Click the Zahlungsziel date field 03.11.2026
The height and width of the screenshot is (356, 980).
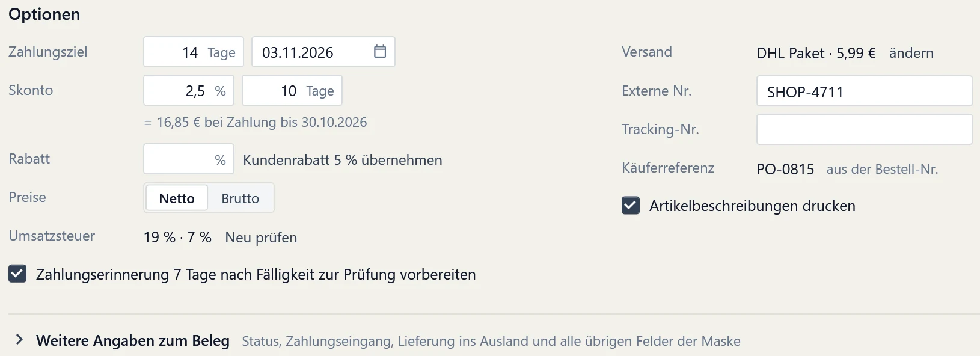point(323,52)
